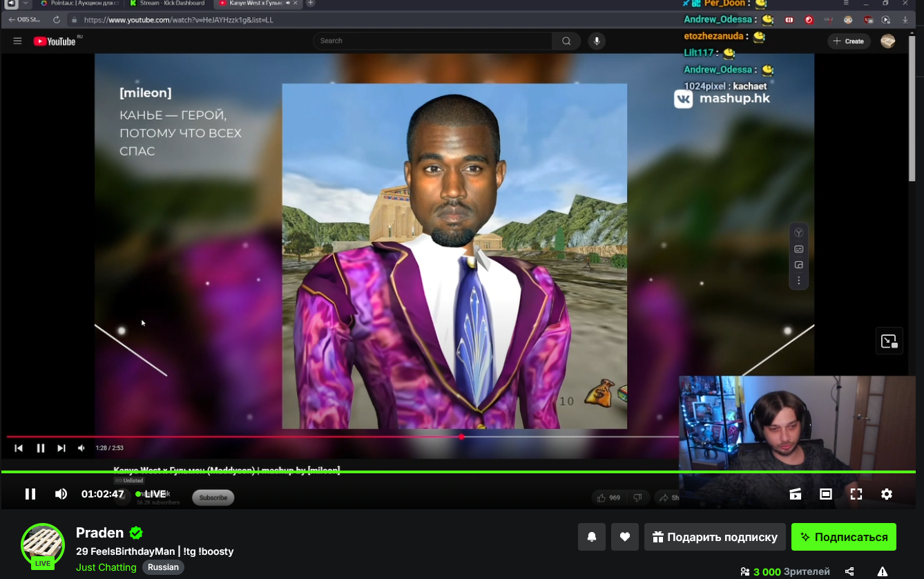
Task: Click the Praden channel name
Action: click(x=99, y=533)
